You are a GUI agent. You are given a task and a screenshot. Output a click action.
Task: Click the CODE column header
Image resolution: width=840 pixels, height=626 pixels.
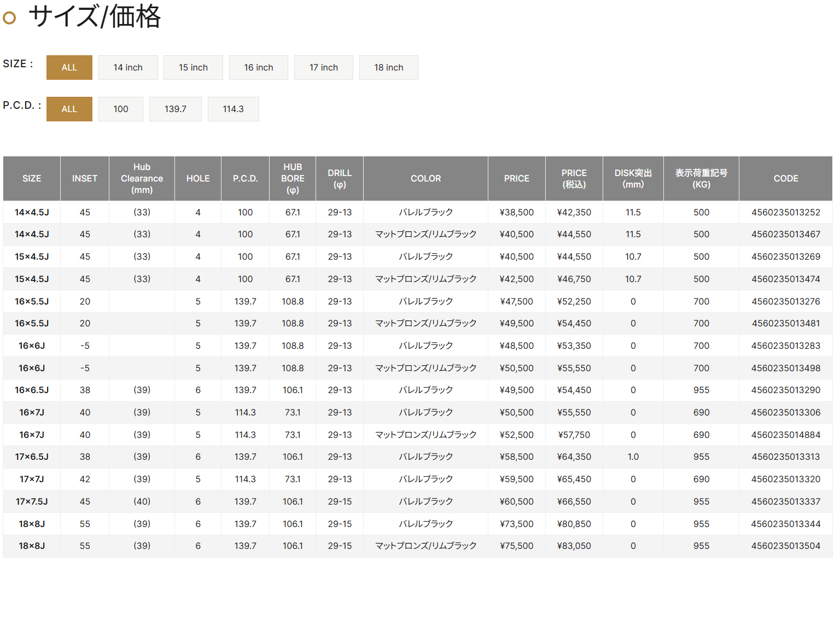click(785, 179)
